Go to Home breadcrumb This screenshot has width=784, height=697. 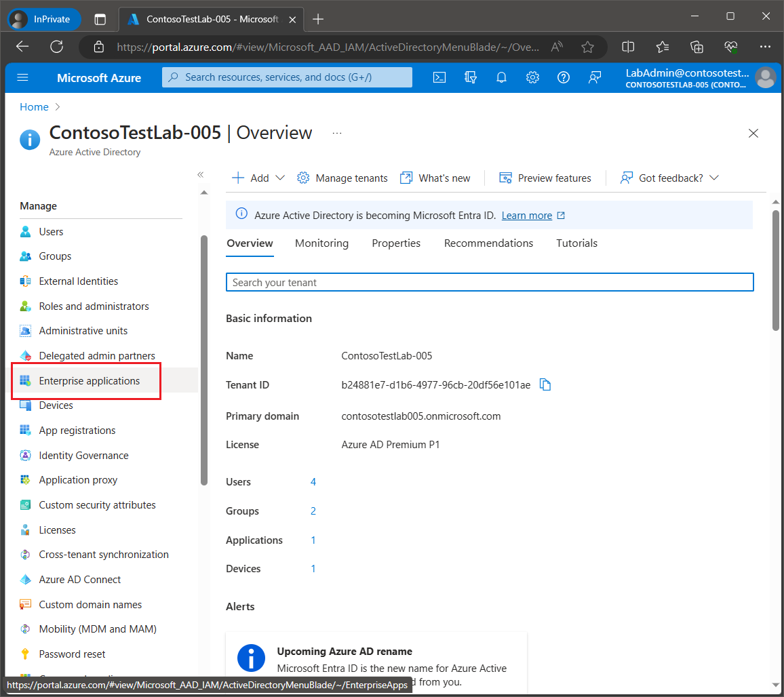(x=34, y=107)
